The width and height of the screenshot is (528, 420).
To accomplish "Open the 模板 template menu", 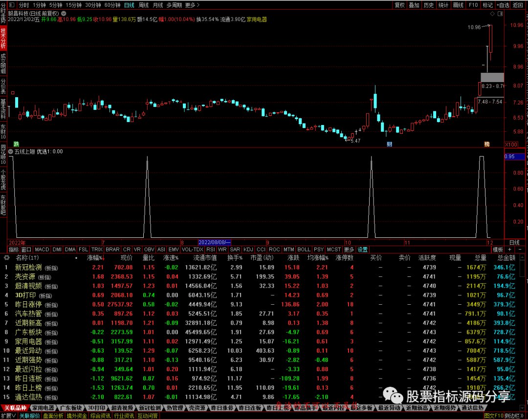I will [x=498, y=250].
